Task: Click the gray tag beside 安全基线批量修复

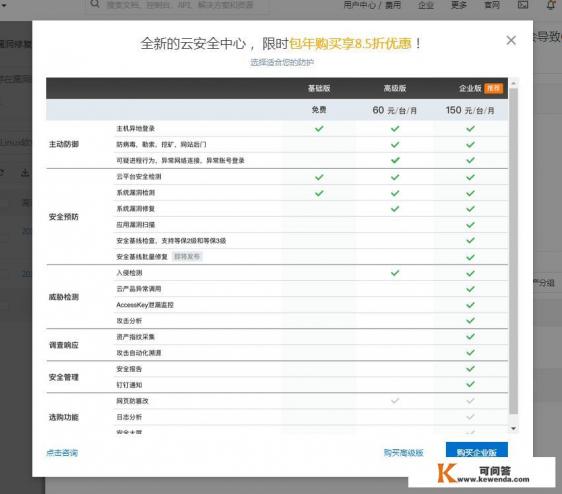Action: (x=187, y=256)
